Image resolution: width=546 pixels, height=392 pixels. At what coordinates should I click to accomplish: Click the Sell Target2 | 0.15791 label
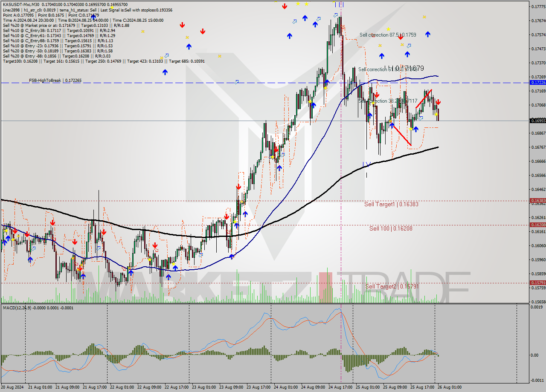point(392,286)
